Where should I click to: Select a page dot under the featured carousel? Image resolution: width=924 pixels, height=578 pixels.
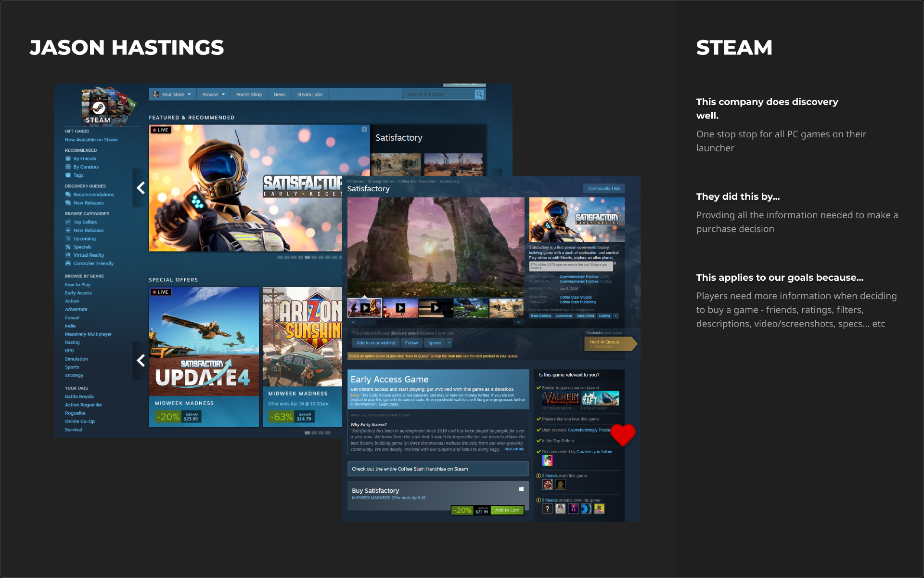coord(307,257)
